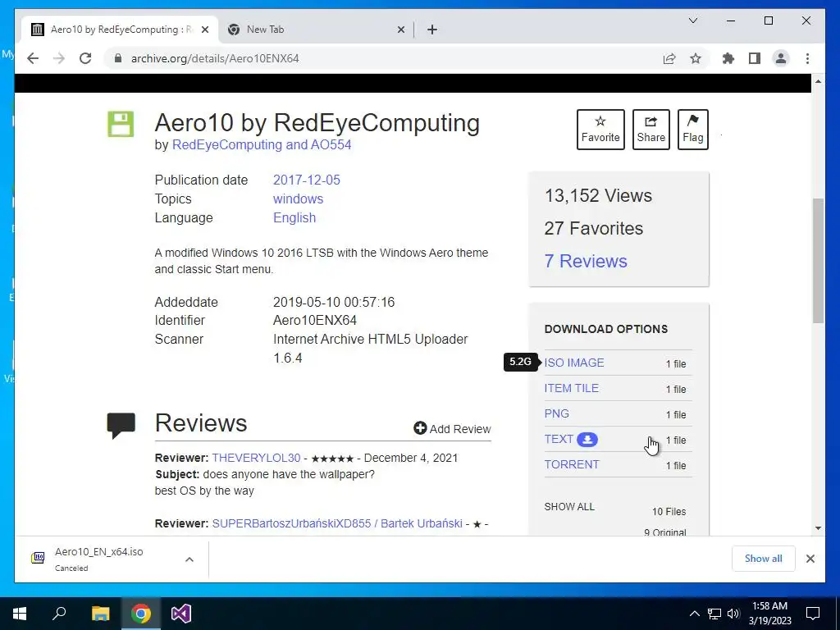Show hidden tray icons chevron
This screenshot has width=840, height=630.
[694, 614]
